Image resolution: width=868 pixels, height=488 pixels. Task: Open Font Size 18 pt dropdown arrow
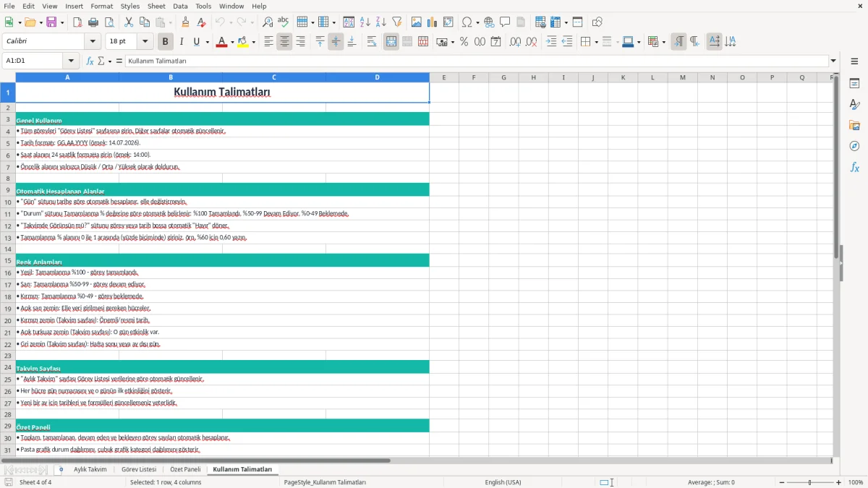click(145, 42)
